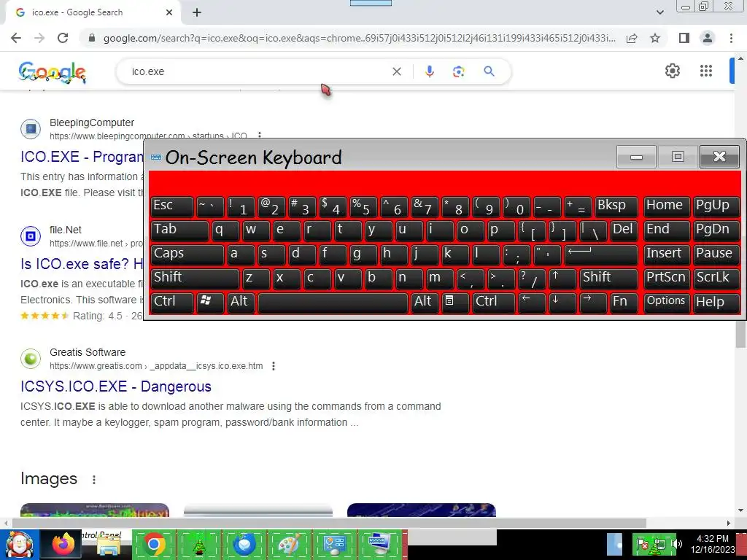Open the Chrome profile avatar icon
This screenshot has height=560, width=747.
(x=708, y=38)
